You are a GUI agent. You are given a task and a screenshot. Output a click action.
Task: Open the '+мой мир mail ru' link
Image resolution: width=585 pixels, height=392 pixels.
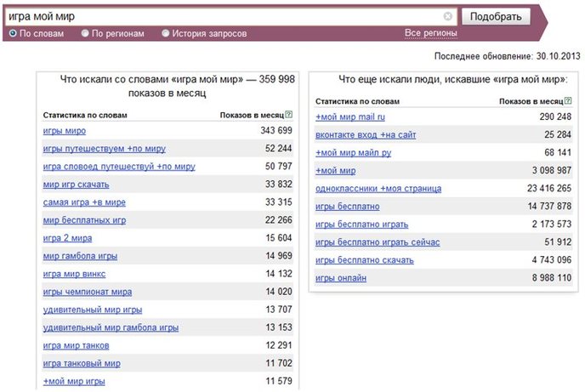point(350,116)
